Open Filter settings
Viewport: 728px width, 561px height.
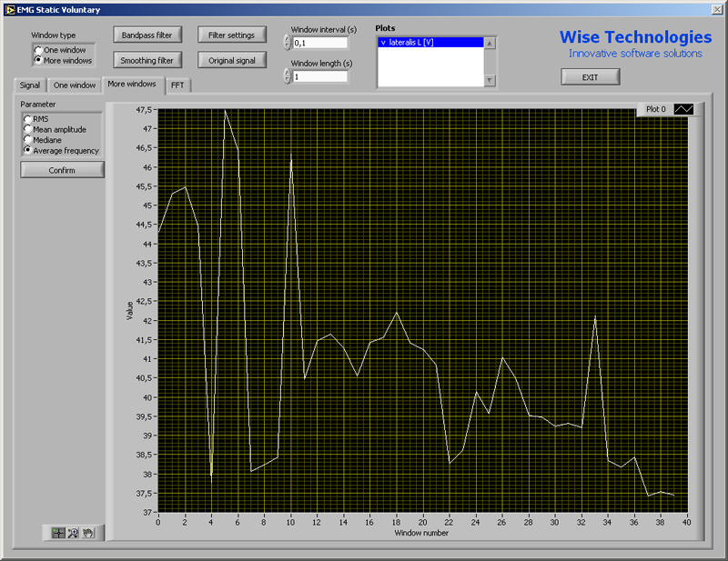[x=232, y=35]
